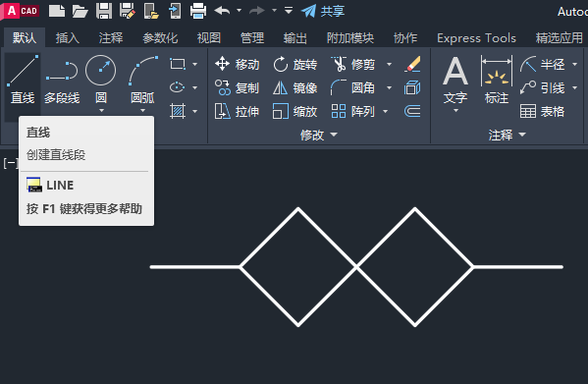Open the Express Tools ribbon tab

(x=476, y=38)
